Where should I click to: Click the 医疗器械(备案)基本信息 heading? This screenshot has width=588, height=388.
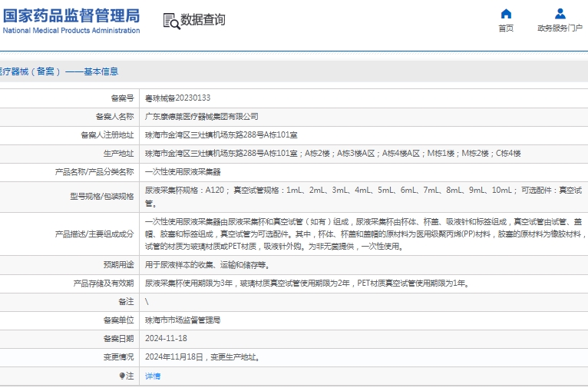point(59,71)
